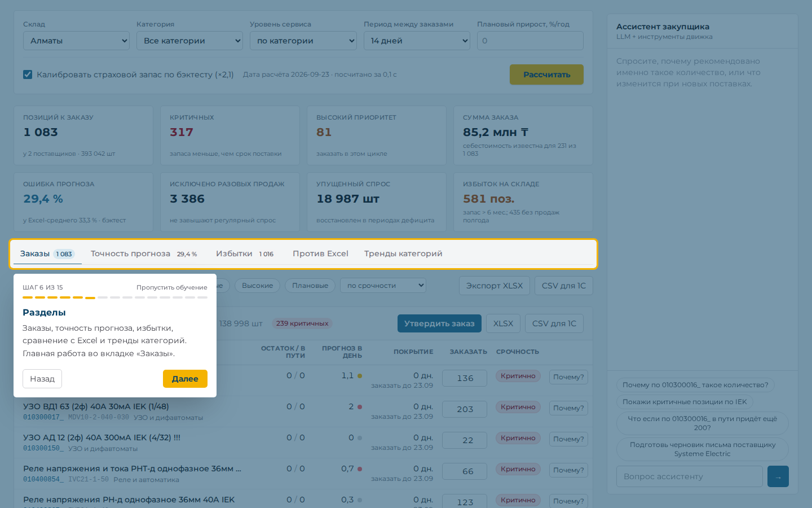Continue the tour with Далее
The height and width of the screenshot is (508, 812).
click(185, 379)
